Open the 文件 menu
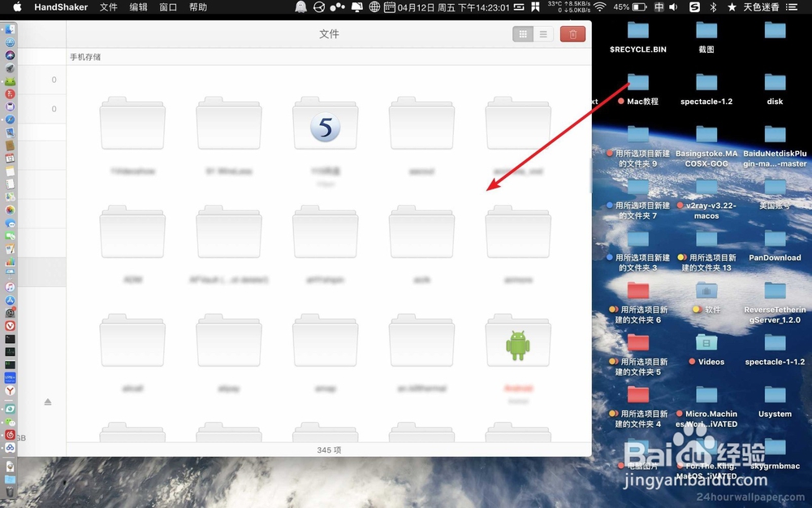This screenshot has width=812, height=508. pyautogui.click(x=108, y=7)
